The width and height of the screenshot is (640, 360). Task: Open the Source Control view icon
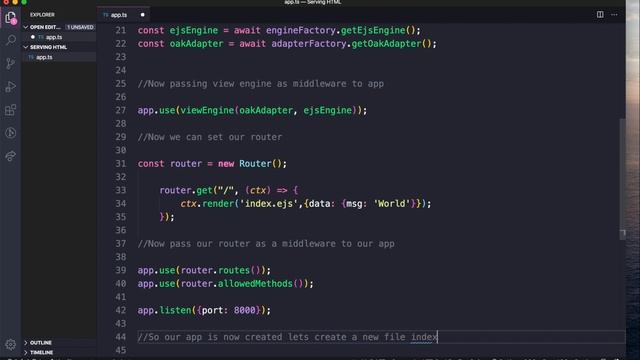click(x=11, y=63)
